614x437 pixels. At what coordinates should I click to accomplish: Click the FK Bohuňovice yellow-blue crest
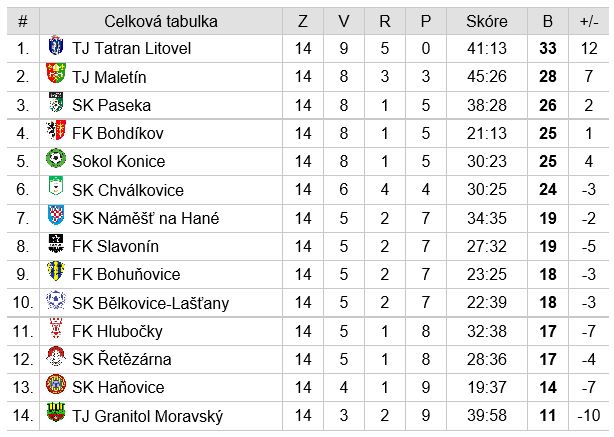(56, 271)
